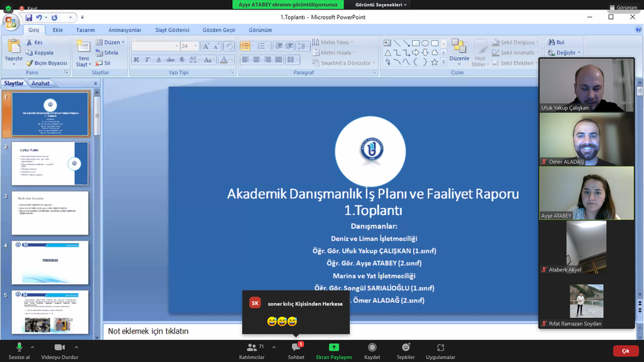Open the Slayt Gösterisi ribbon tab
644x362 pixels.
point(172,30)
